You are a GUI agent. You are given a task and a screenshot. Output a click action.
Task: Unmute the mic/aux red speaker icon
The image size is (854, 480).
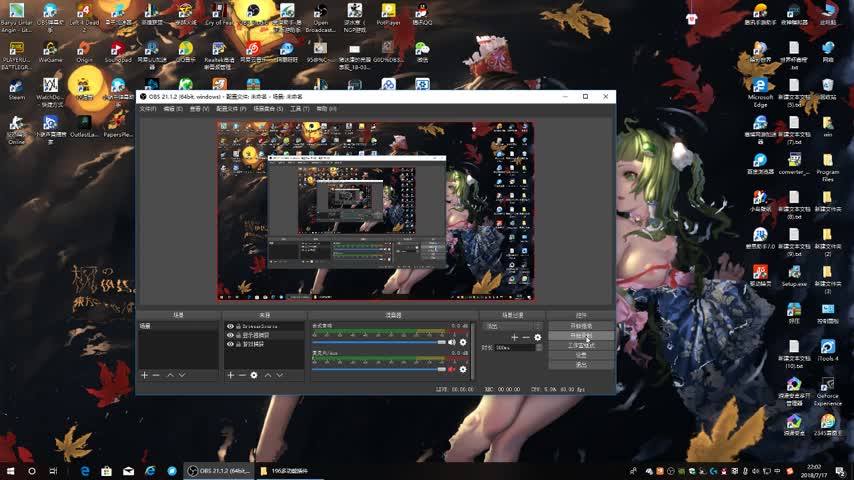(x=451, y=369)
